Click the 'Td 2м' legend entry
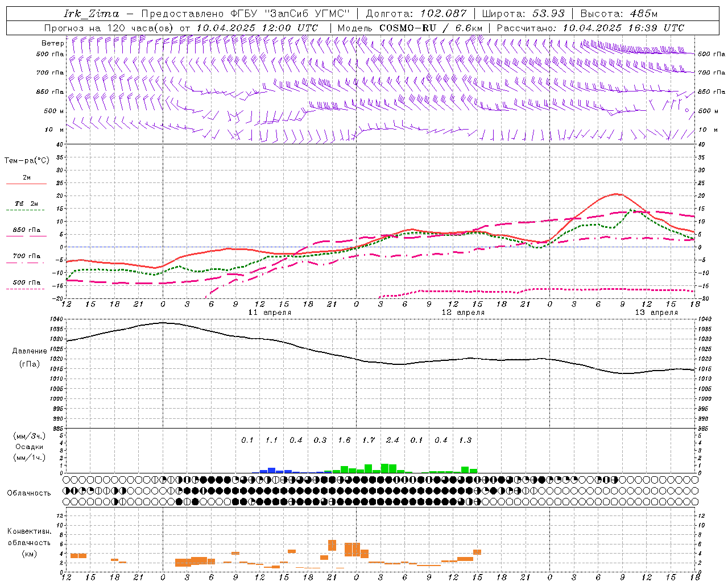Screen dimensions: 728x582 pyautogui.click(x=27, y=203)
